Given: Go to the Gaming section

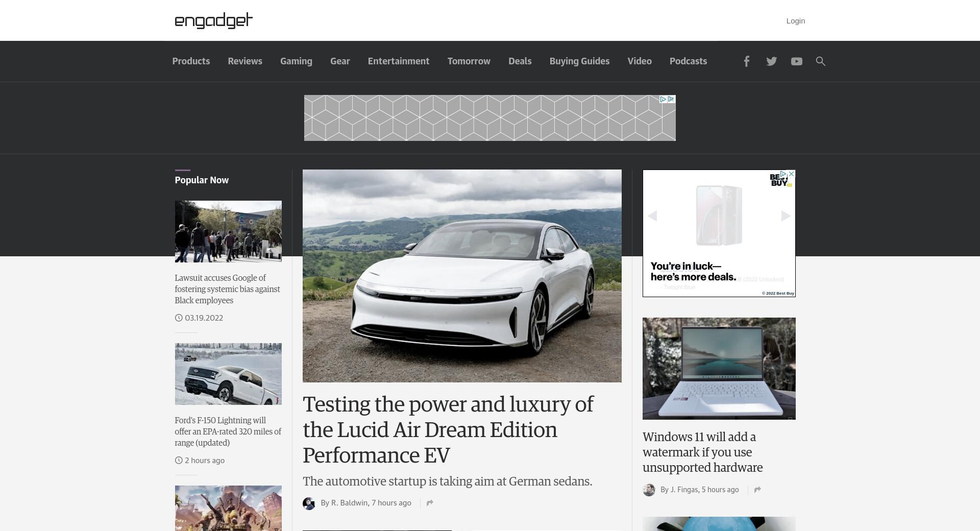Looking at the screenshot, I should (296, 61).
